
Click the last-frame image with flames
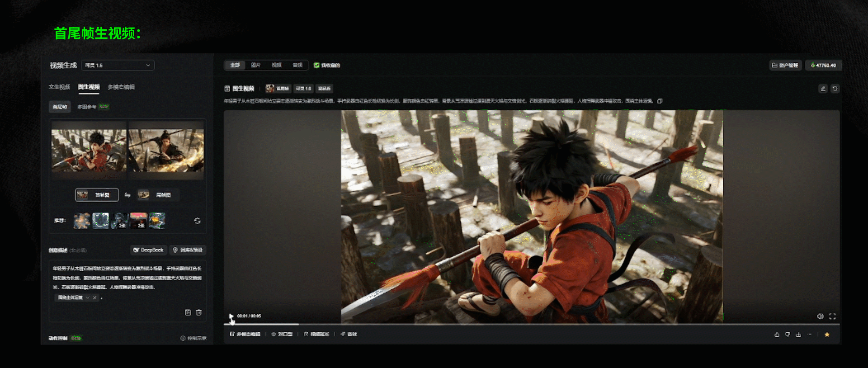(x=166, y=151)
